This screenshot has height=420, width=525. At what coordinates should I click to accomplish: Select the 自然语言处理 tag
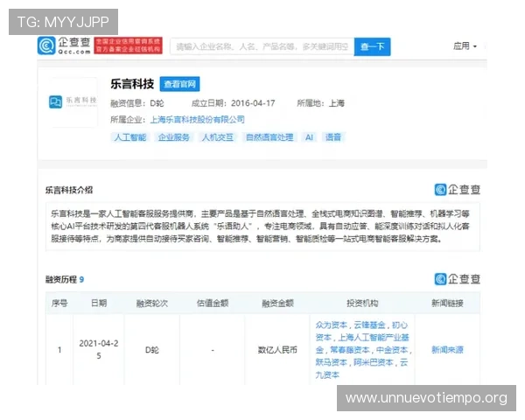click(x=269, y=137)
